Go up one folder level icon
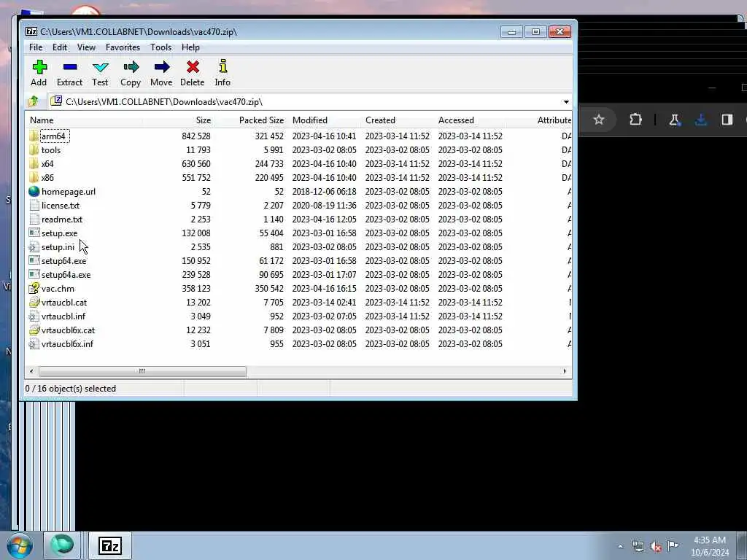747x560 pixels. click(x=34, y=101)
